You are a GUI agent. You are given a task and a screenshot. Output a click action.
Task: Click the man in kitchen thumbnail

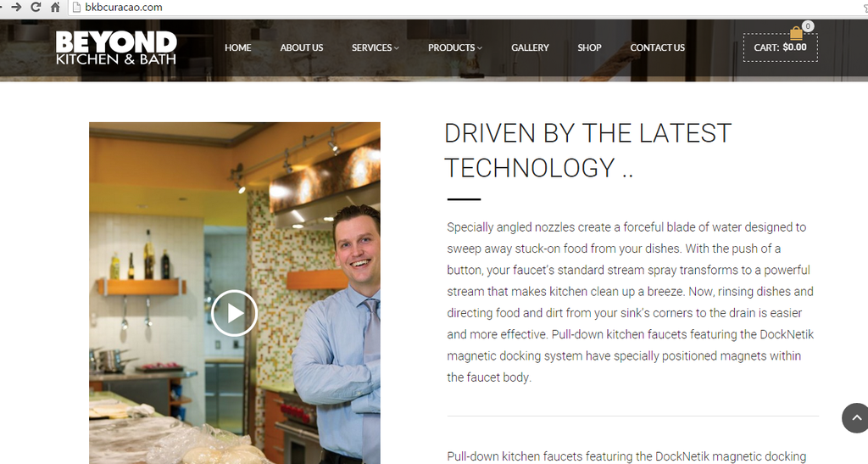[x=235, y=293]
